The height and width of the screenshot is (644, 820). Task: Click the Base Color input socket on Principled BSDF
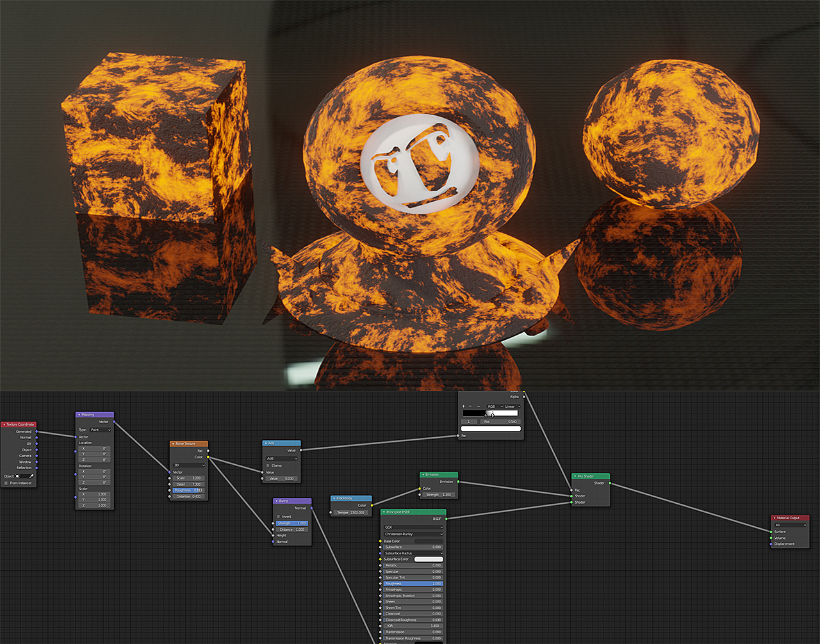click(381, 541)
